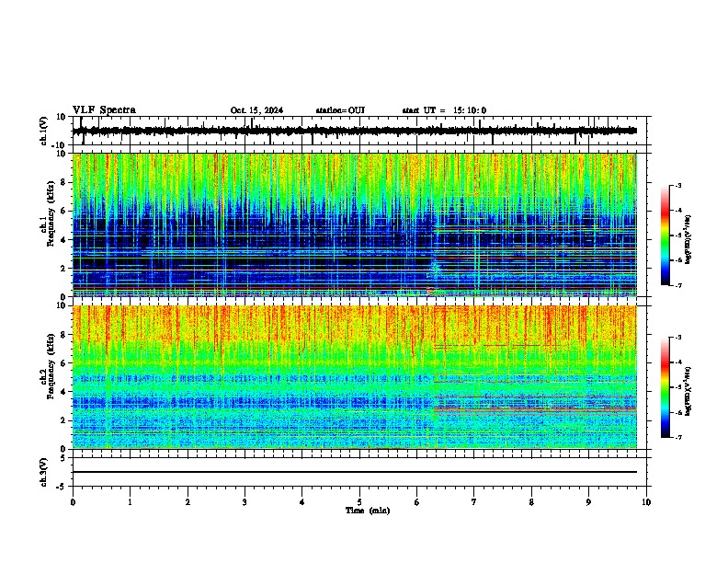Click inside the ch.1 spectrogram panel
This screenshot has width=728, height=563.
click(355, 224)
